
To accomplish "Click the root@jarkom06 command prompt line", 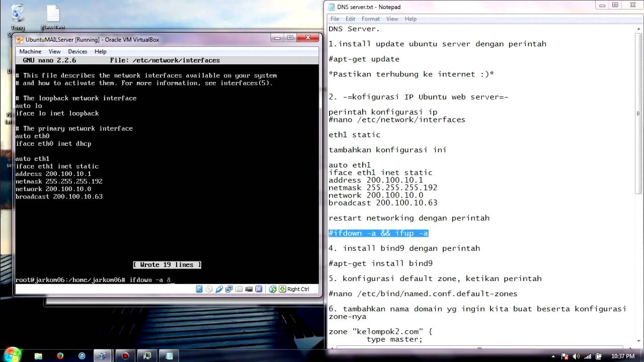I will [x=95, y=280].
